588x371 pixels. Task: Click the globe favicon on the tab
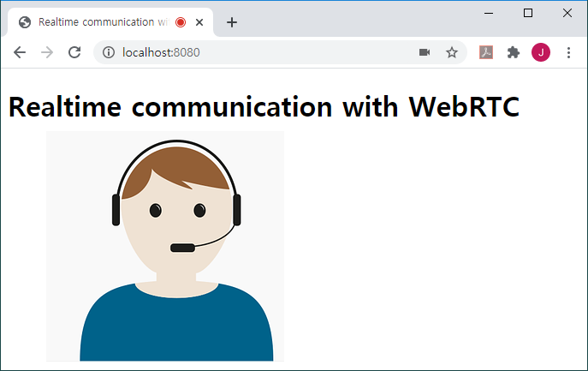tap(25, 22)
